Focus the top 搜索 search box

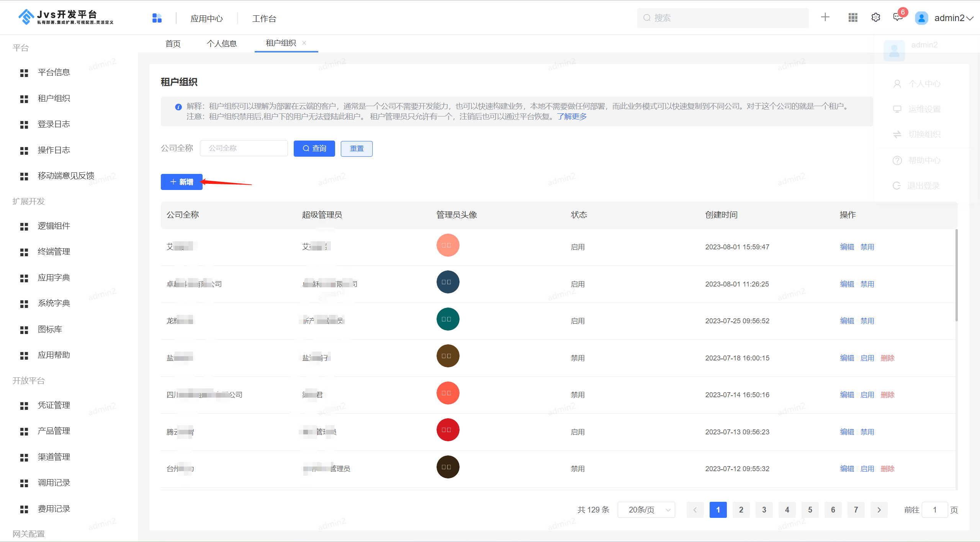723,18
